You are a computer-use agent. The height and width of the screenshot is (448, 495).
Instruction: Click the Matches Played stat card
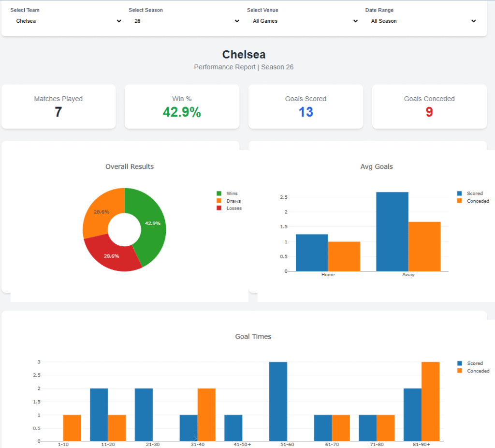pos(58,106)
